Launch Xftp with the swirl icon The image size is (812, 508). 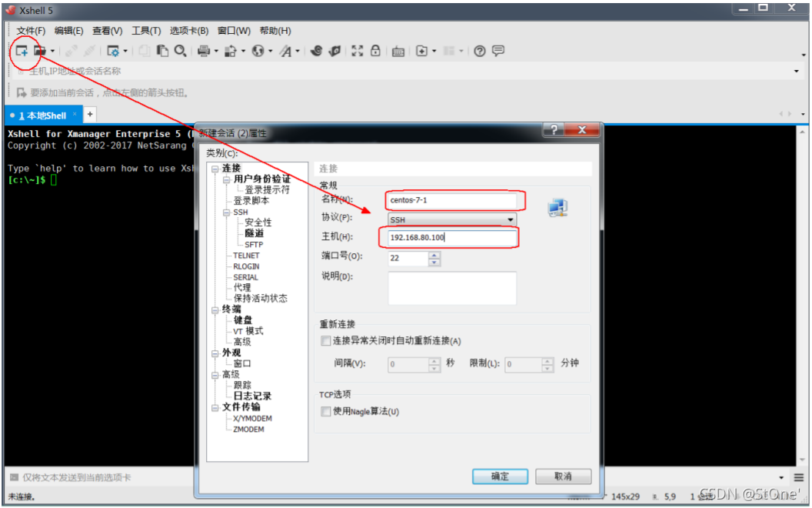point(316,51)
